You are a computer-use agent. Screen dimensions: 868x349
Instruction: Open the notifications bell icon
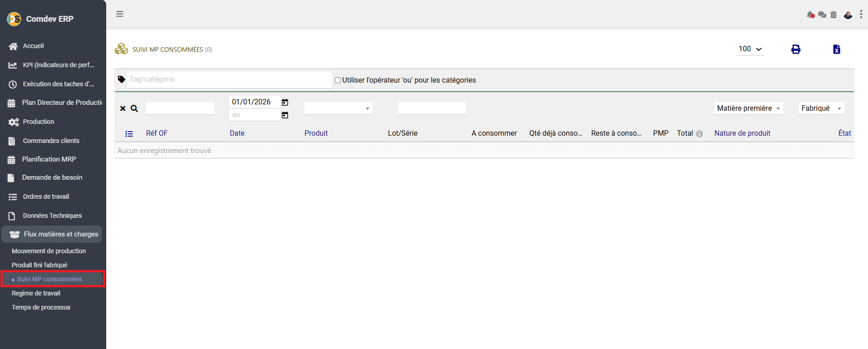coord(811,15)
